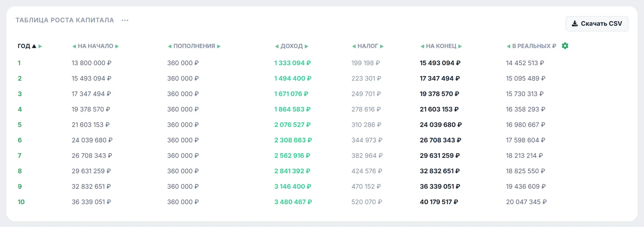Click income value 1 671 076 ₽

291,94
